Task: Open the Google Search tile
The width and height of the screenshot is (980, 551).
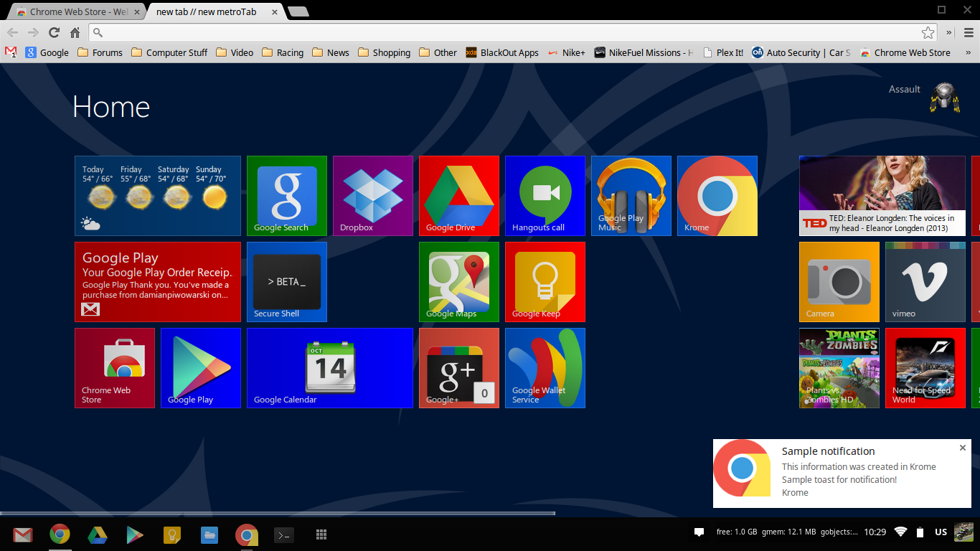Action: (x=287, y=196)
